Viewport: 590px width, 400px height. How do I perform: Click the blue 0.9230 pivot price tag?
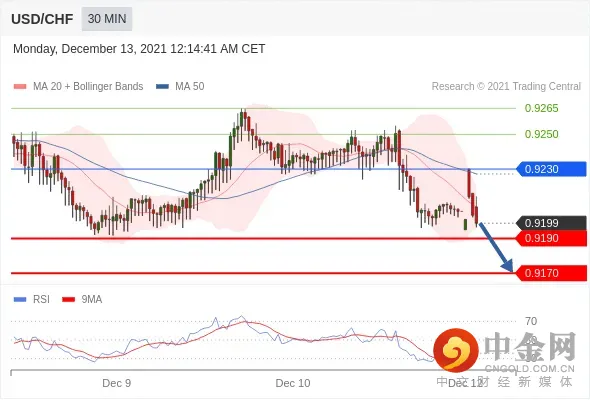coord(551,169)
